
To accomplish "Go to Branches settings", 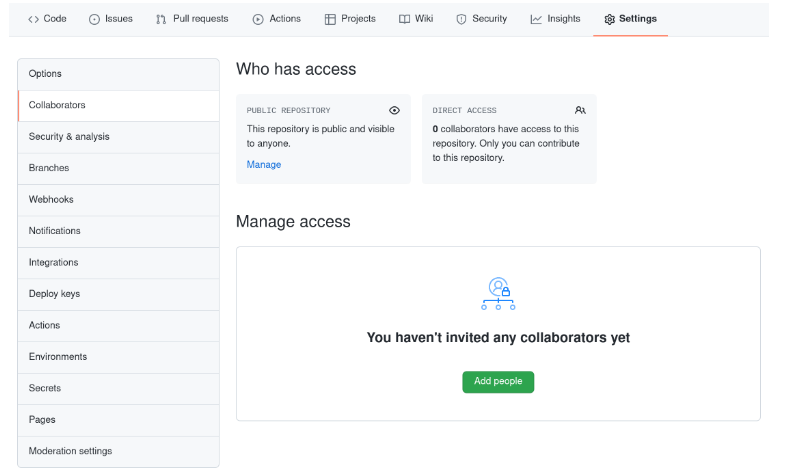I will coord(49,168).
